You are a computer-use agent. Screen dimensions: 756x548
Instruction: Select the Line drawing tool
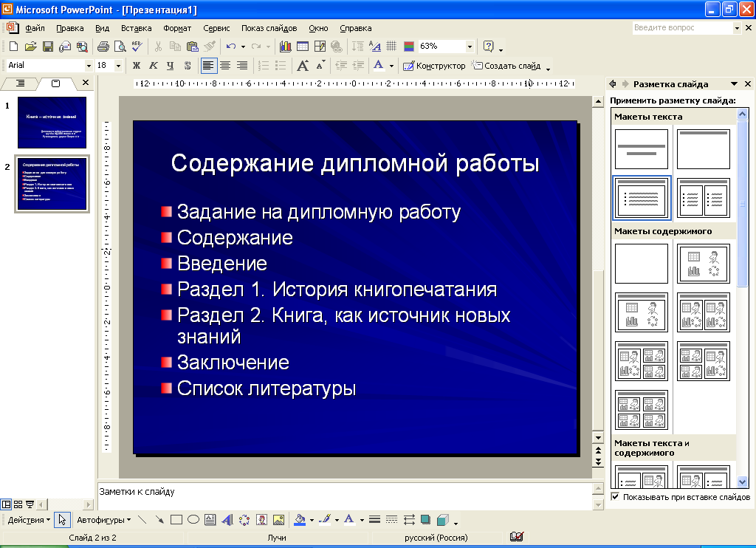[142, 519]
